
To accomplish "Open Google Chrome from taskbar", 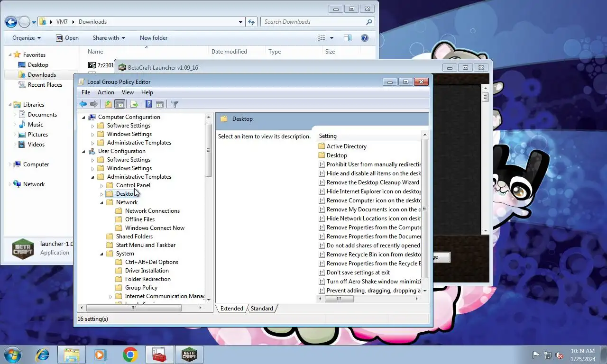I will point(130,355).
